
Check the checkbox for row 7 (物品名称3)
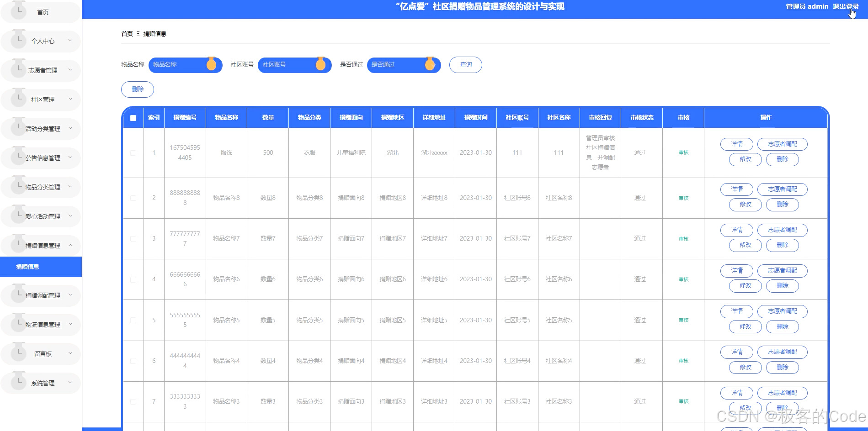pos(133,401)
